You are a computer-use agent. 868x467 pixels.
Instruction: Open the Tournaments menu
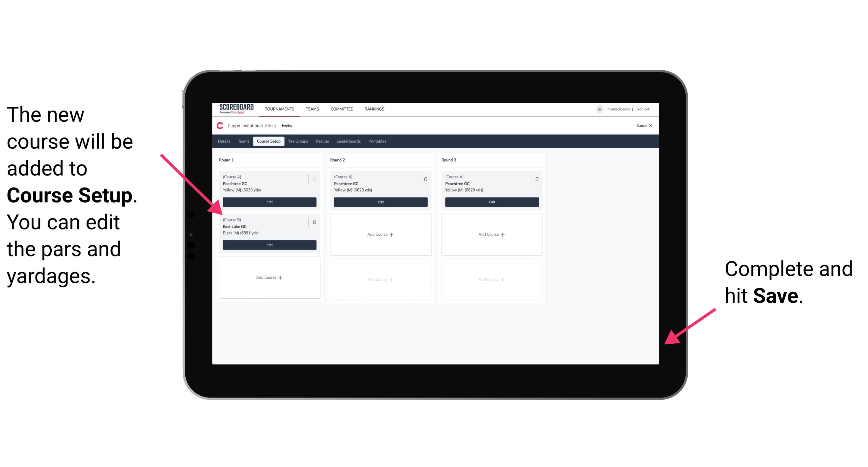(279, 109)
